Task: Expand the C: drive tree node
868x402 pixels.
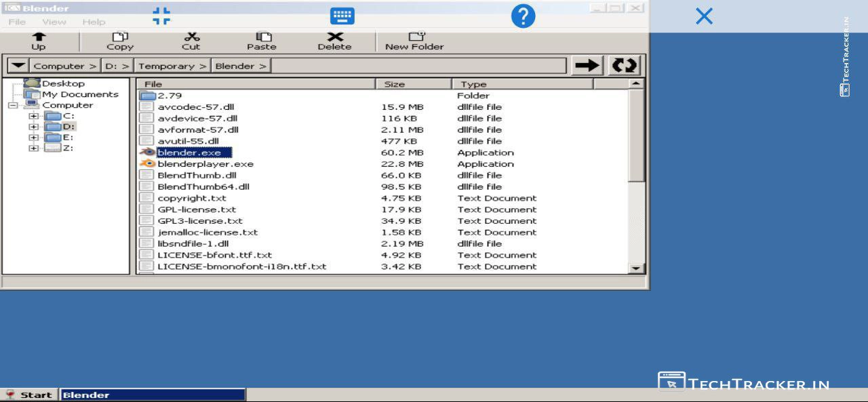Action: click(33, 116)
